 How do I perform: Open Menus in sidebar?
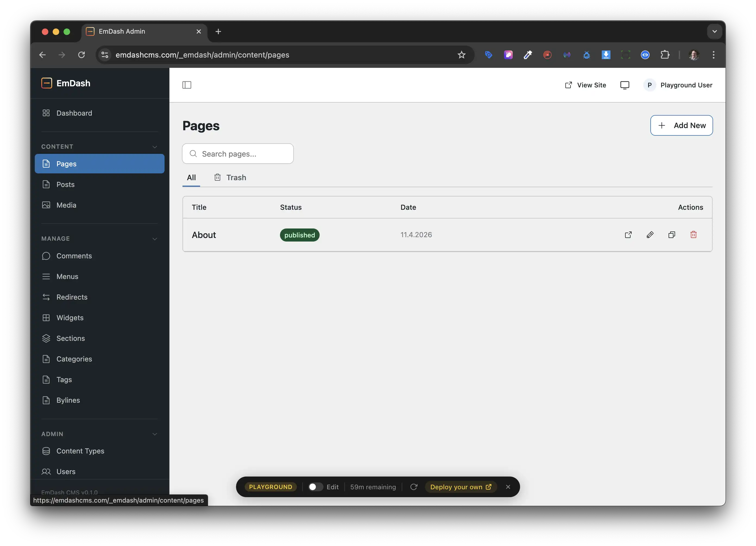tap(99, 277)
